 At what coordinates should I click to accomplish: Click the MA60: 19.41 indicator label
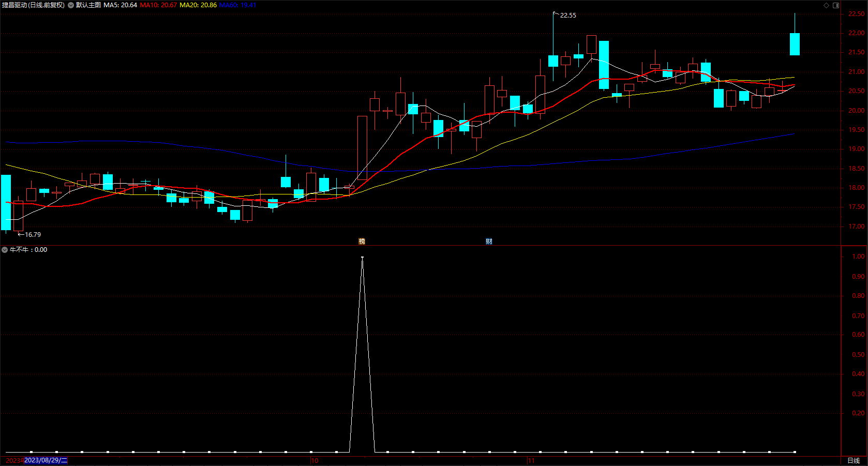[237, 5]
